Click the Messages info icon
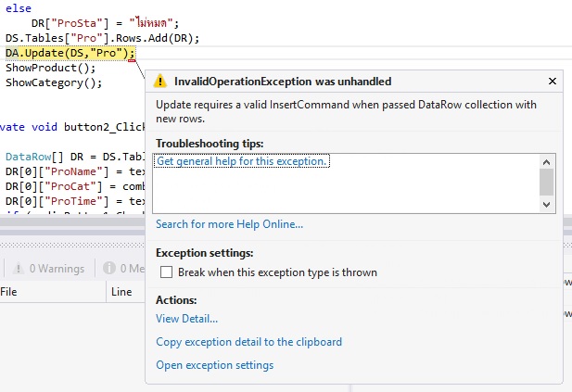Image resolution: width=572 pixels, height=392 pixels. [x=109, y=269]
